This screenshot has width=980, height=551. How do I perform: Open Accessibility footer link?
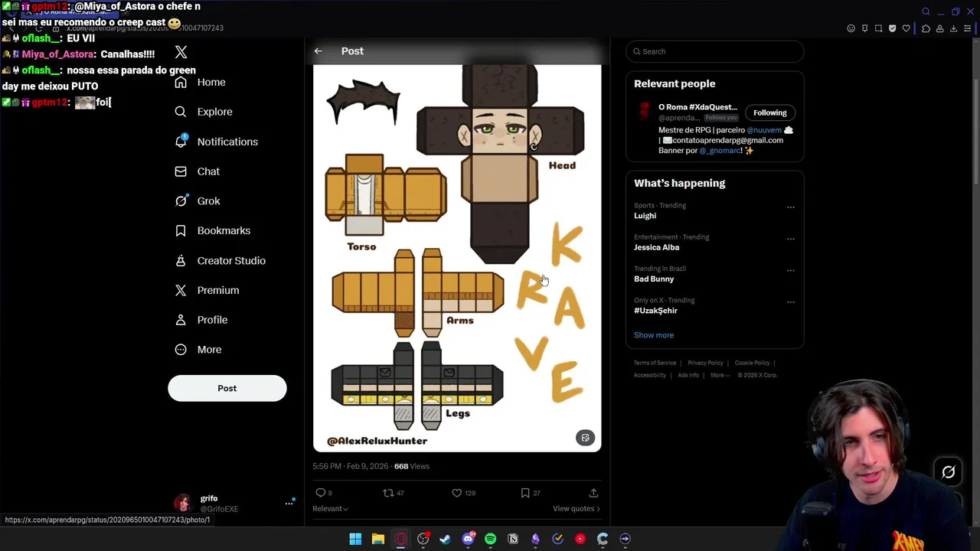pos(649,375)
